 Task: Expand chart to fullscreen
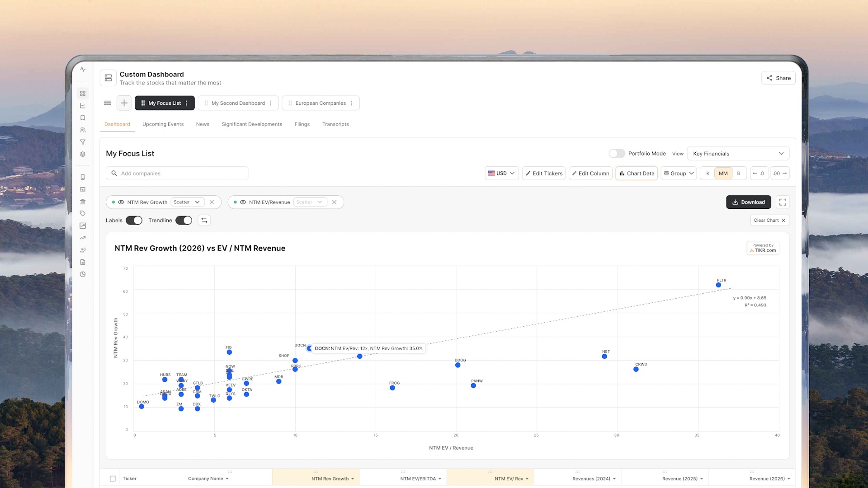tap(783, 202)
